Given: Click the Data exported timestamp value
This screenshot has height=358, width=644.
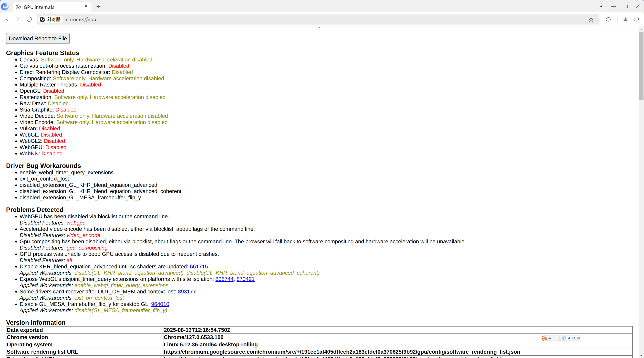Looking at the screenshot, I should tap(197, 330).
